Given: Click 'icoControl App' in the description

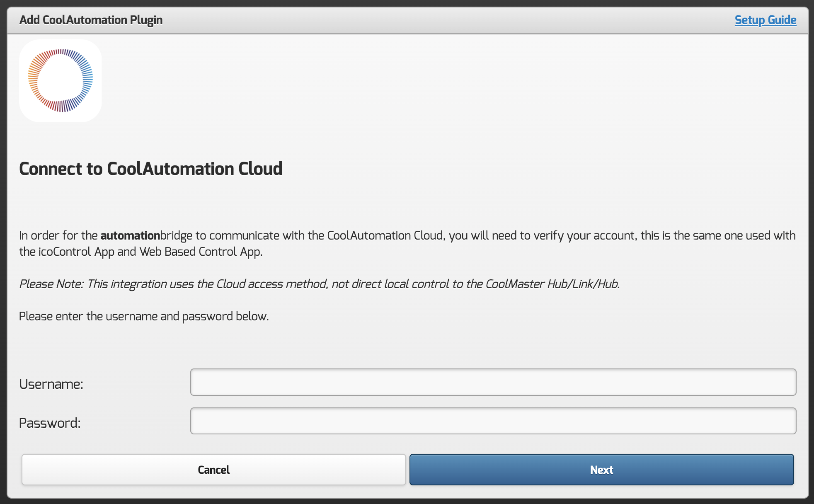Looking at the screenshot, I should (x=76, y=252).
